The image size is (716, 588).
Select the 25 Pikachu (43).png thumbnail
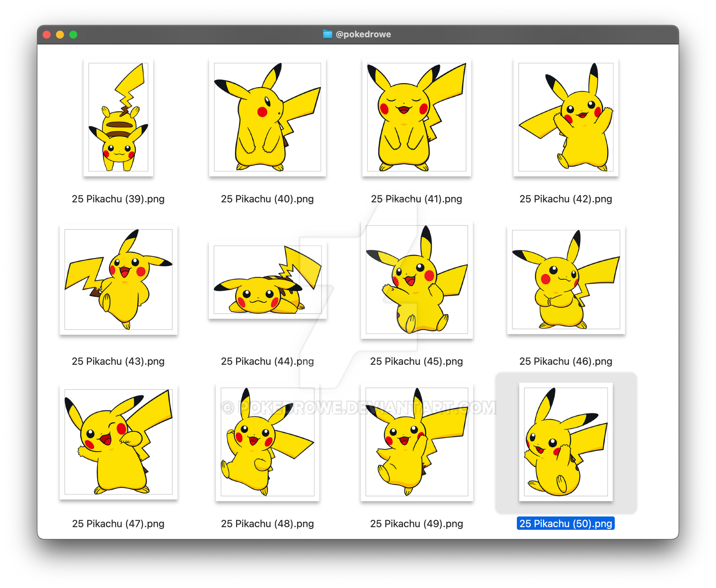click(x=118, y=279)
